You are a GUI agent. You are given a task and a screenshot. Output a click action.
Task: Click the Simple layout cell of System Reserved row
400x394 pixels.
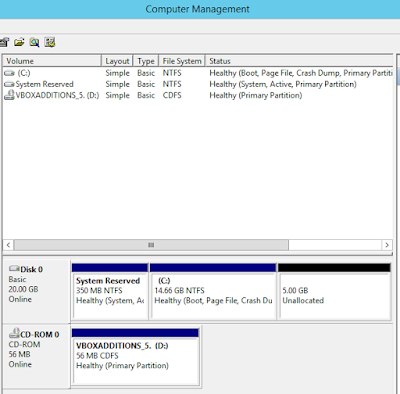(x=117, y=84)
